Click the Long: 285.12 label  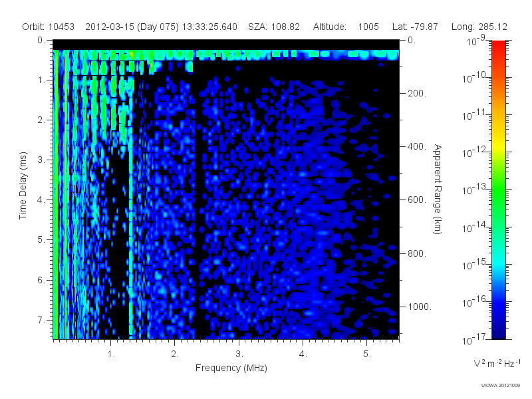(479, 27)
